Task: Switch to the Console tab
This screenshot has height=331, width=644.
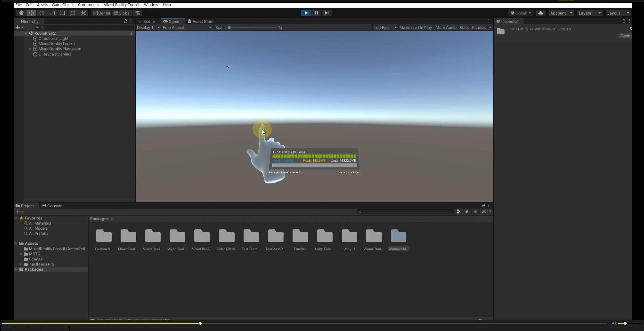Action: (x=52, y=206)
